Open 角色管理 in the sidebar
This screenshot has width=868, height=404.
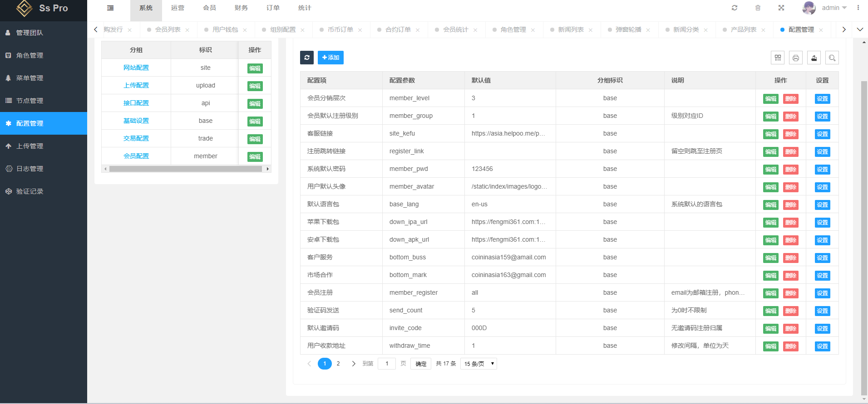(x=44, y=55)
